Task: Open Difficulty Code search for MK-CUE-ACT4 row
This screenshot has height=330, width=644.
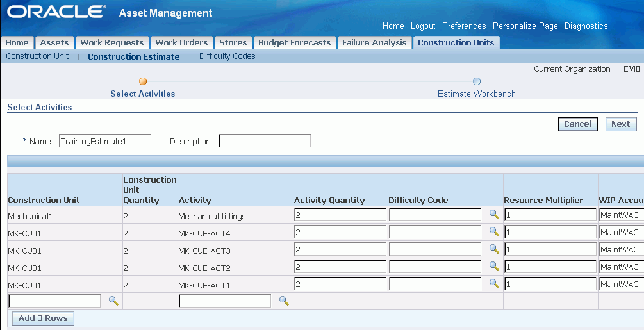Action: pyautogui.click(x=494, y=231)
